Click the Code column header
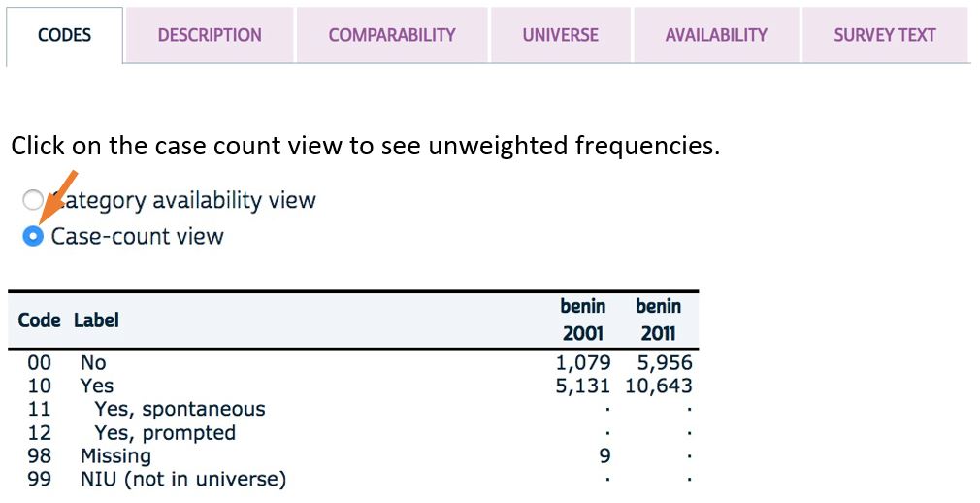 pos(39,319)
